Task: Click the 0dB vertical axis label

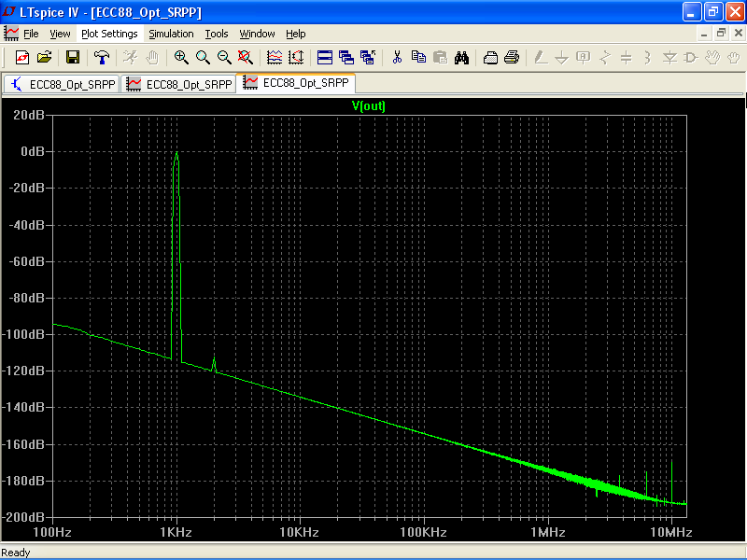Action: pyautogui.click(x=33, y=151)
